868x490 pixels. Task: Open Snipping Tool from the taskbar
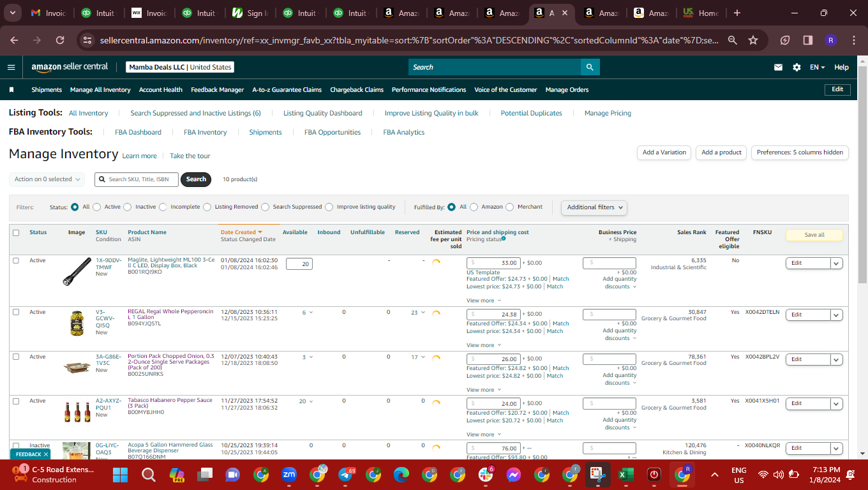[x=597, y=475]
